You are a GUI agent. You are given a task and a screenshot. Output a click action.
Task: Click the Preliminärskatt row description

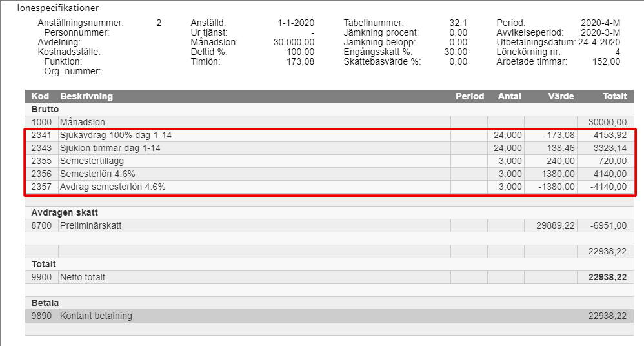click(91, 225)
